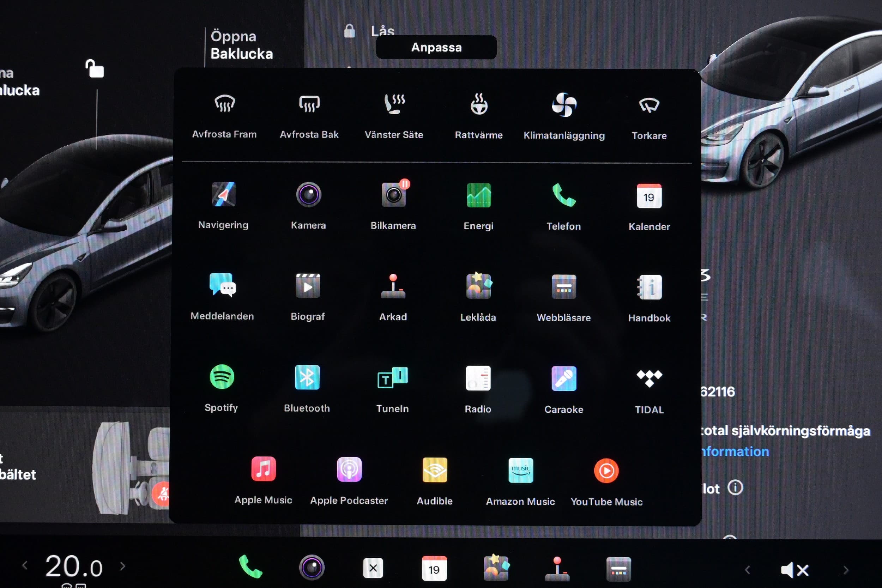The height and width of the screenshot is (588, 882).
Task: Increase temperature with right arrow
Action: pyautogui.click(x=123, y=566)
